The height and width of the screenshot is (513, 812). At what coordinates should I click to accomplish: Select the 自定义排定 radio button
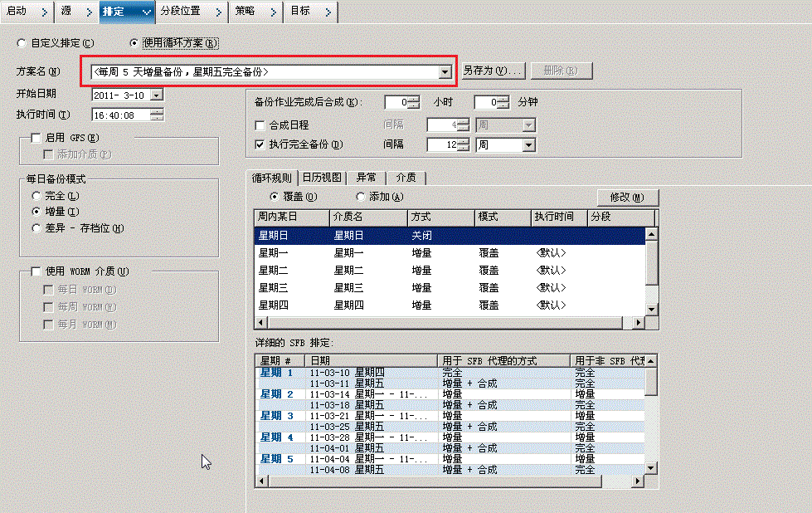coord(19,42)
